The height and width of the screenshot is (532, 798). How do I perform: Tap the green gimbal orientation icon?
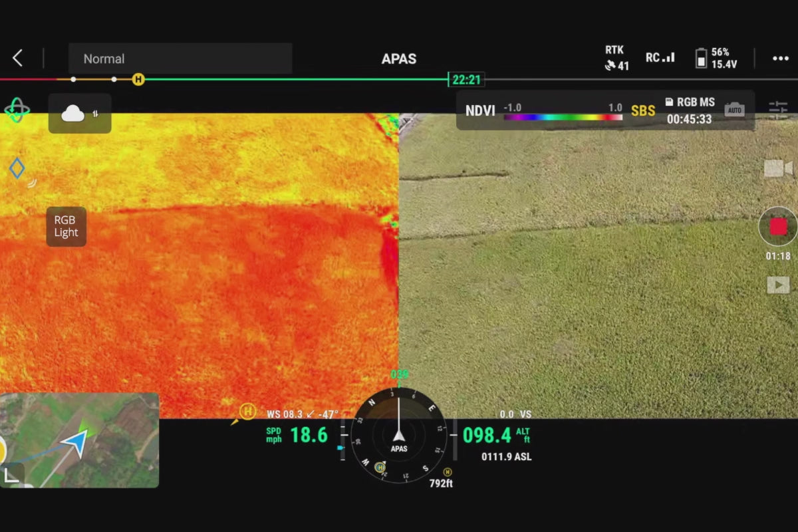[17, 110]
